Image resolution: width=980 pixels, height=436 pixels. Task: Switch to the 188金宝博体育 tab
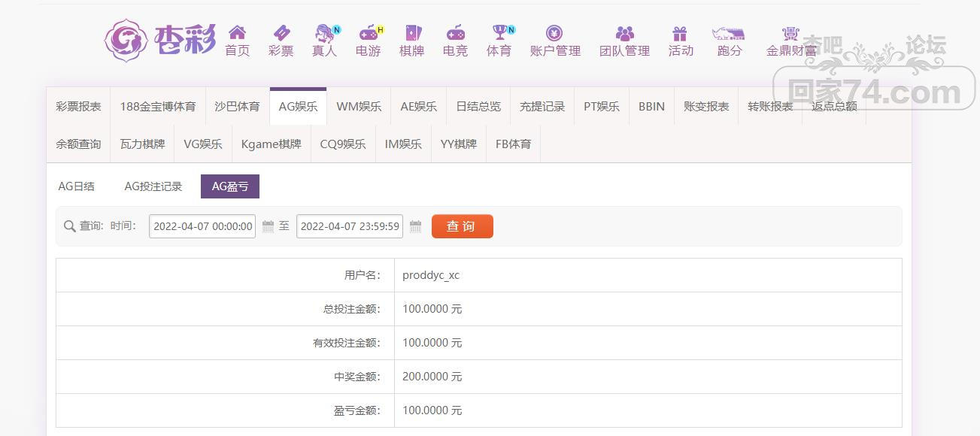(x=158, y=106)
